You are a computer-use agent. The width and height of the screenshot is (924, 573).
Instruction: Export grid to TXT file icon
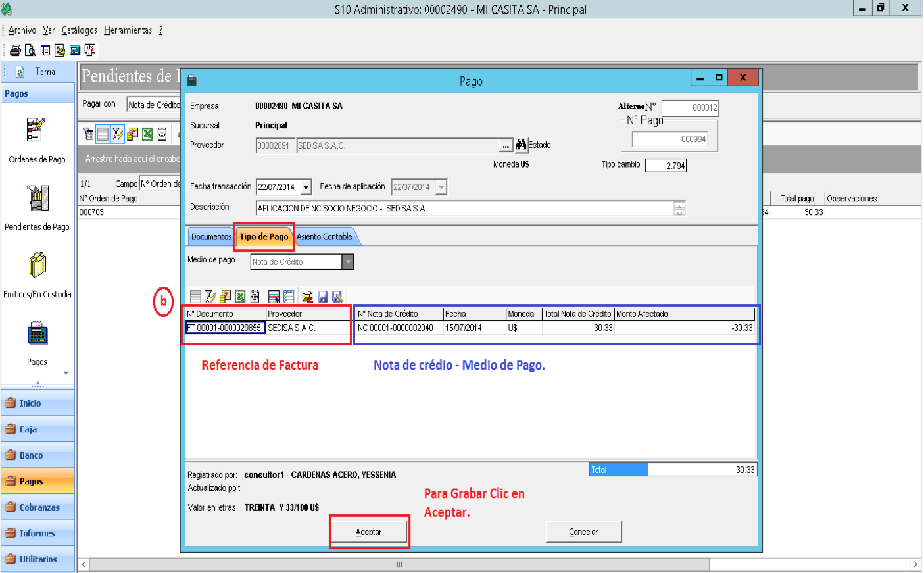tap(255, 297)
